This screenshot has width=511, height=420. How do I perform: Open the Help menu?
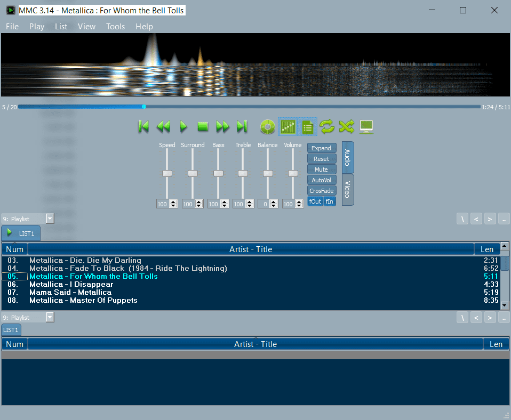tap(144, 26)
